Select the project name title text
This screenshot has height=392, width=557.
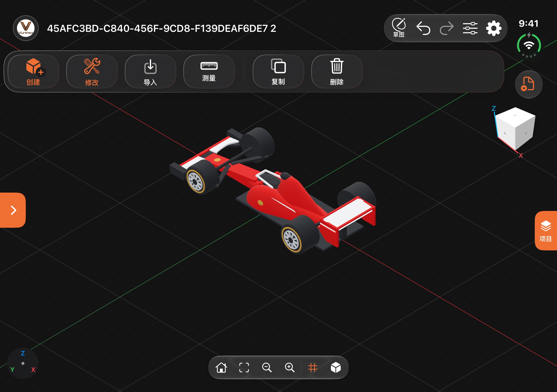coord(162,28)
